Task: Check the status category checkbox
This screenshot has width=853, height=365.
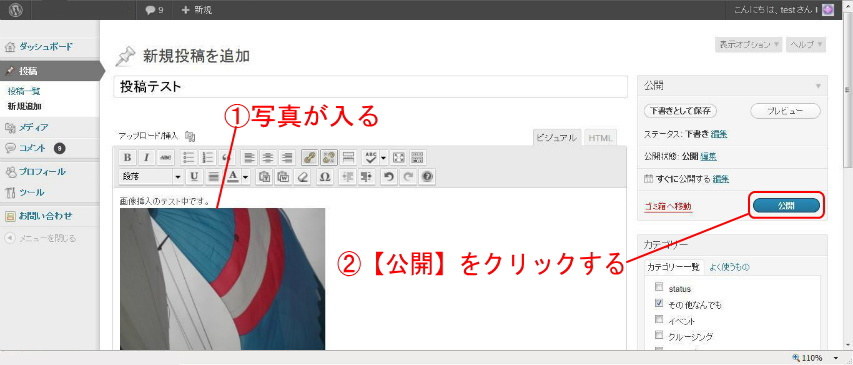Action: 659,287
